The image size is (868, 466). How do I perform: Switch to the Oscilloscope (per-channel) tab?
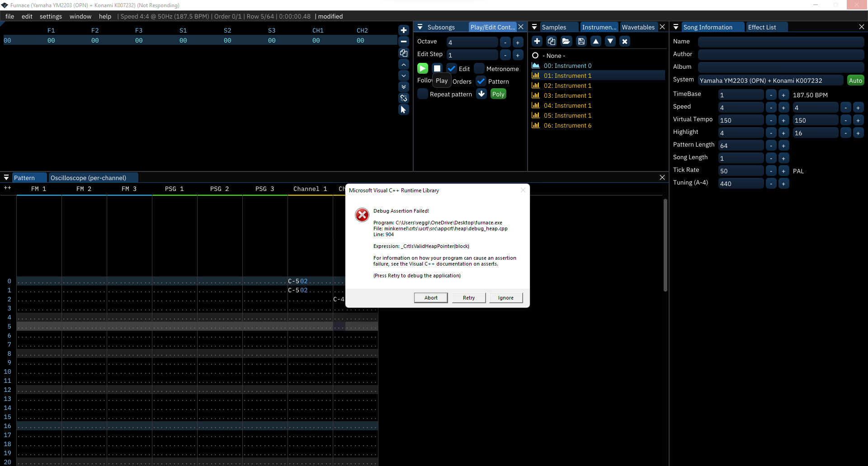pos(89,177)
